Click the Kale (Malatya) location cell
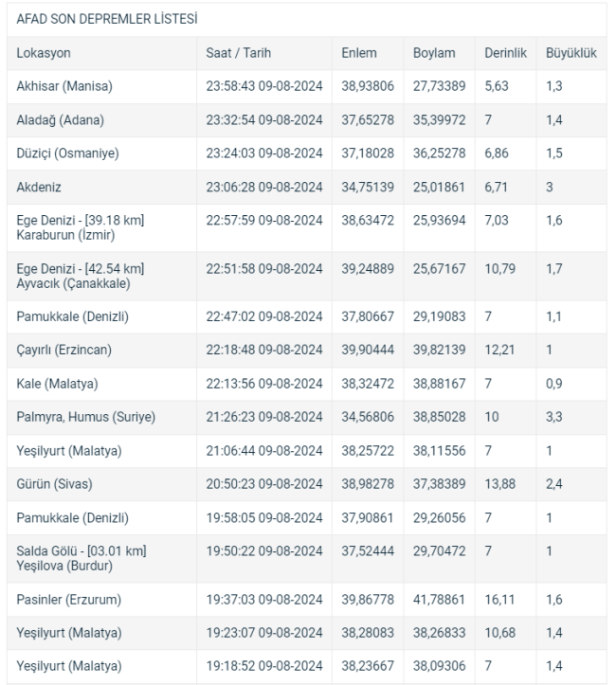The height and width of the screenshot is (685, 616). pyautogui.click(x=57, y=384)
